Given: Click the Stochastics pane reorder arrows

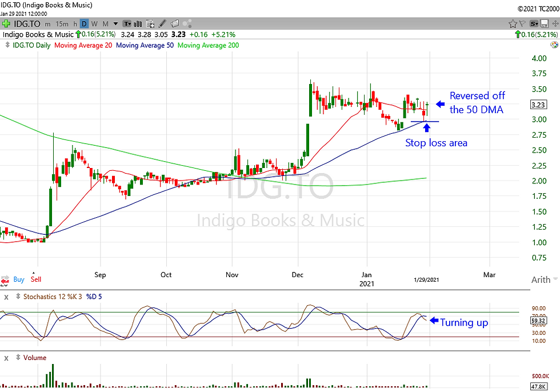Looking at the screenshot, I should (x=18, y=297).
